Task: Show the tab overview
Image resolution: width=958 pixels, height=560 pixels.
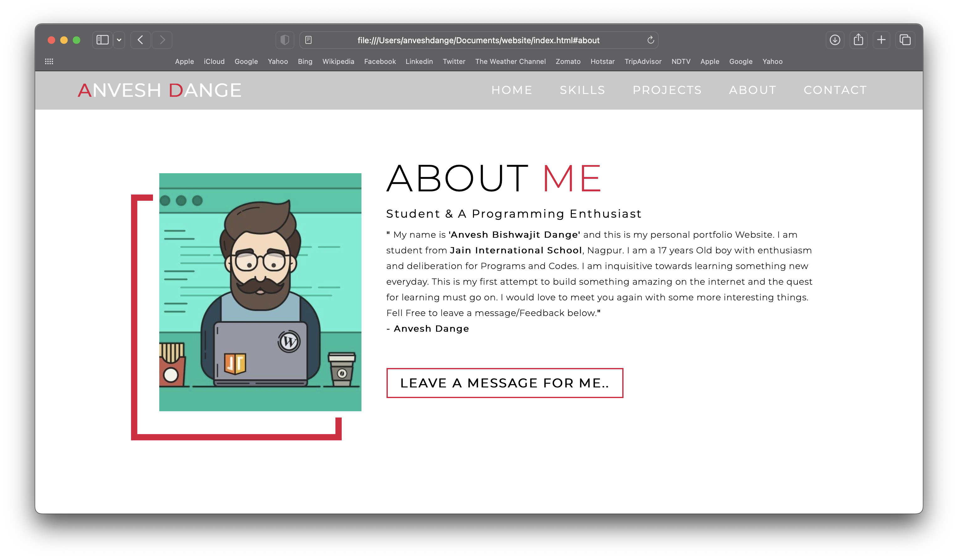Action: pos(905,40)
